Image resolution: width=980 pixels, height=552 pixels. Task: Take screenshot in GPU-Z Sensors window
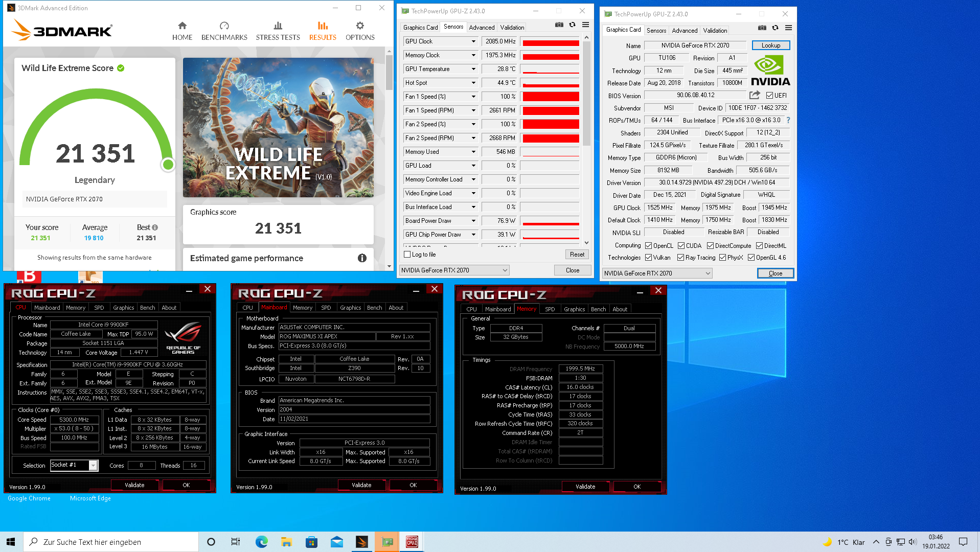[x=559, y=25]
